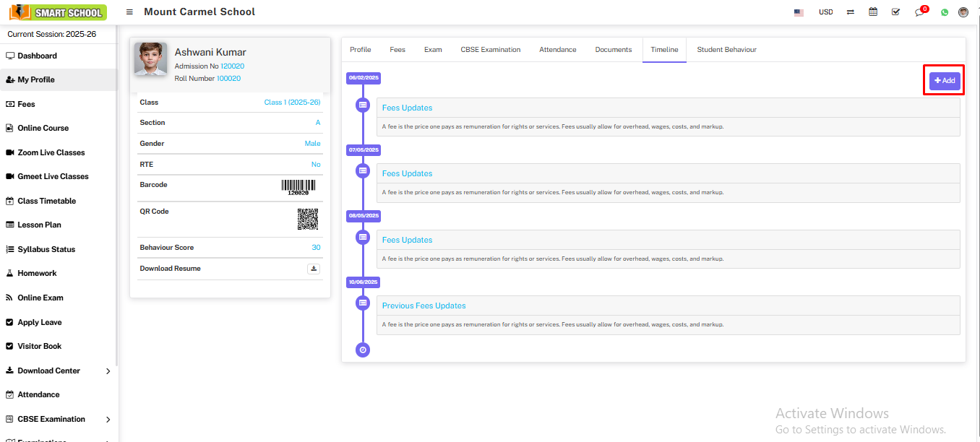
Task: Open the user avatar menu
Action: [963, 12]
